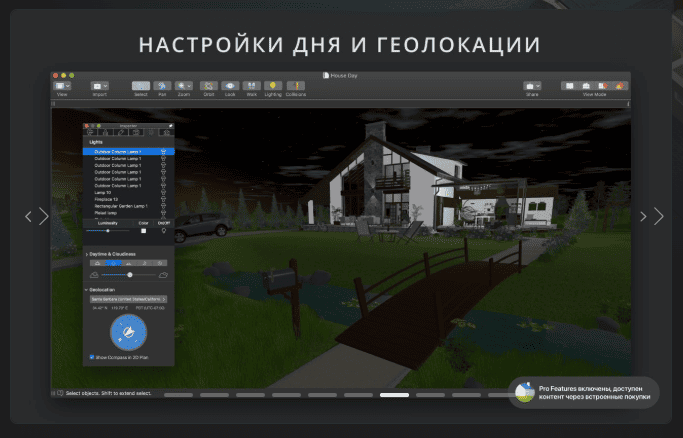Click the second View Mode icon (house)
Image resolution: width=683 pixels, height=438 pixels.
pos(586,86)
